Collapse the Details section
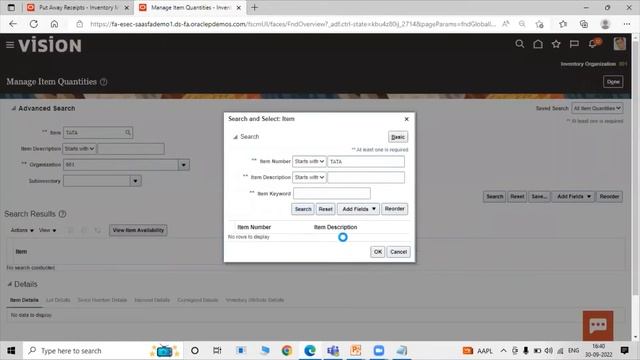 point(9,284)
